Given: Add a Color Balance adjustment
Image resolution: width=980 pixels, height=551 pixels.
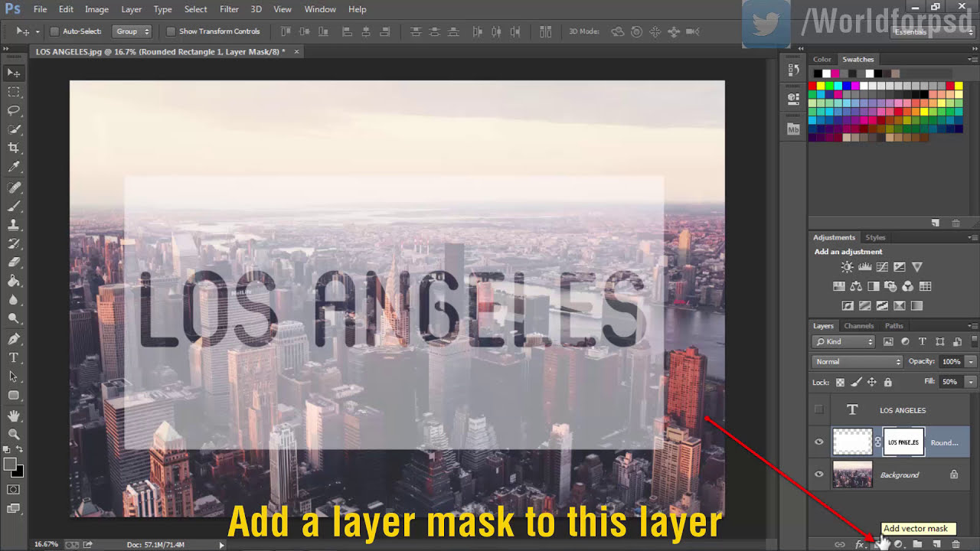Looking at the screenshot, I should tap(856, 286).
